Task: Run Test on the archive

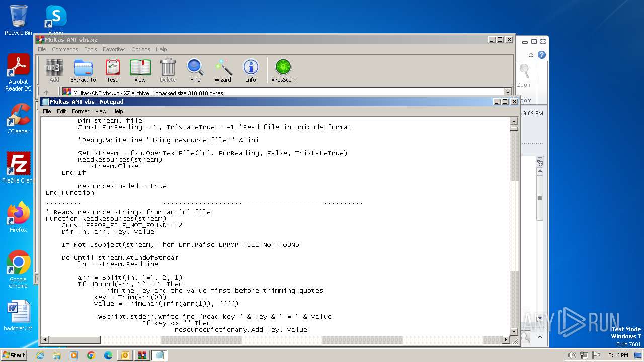Action: point(112,70)
